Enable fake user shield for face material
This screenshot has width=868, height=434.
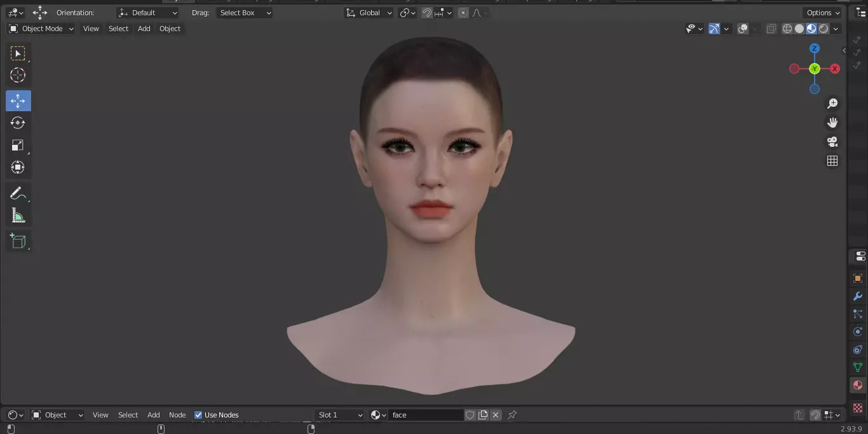(x=470, y=415)
